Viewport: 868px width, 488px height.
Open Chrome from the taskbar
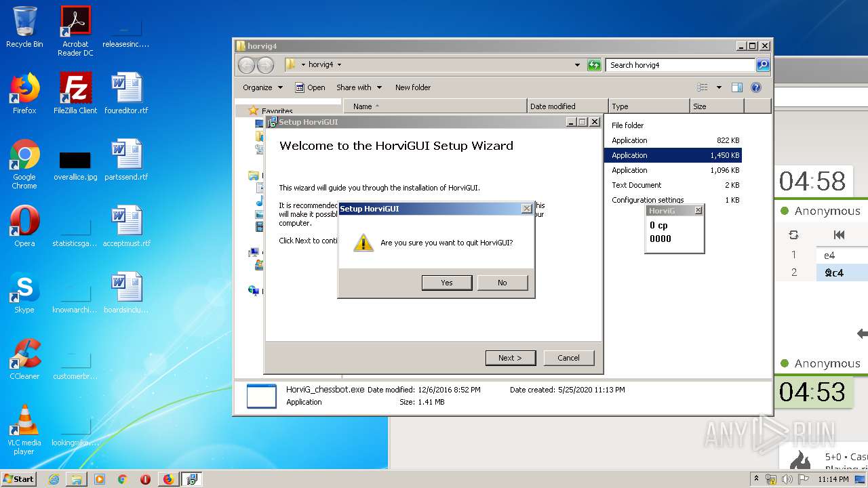pyautogui.click(x=122, y=479)
